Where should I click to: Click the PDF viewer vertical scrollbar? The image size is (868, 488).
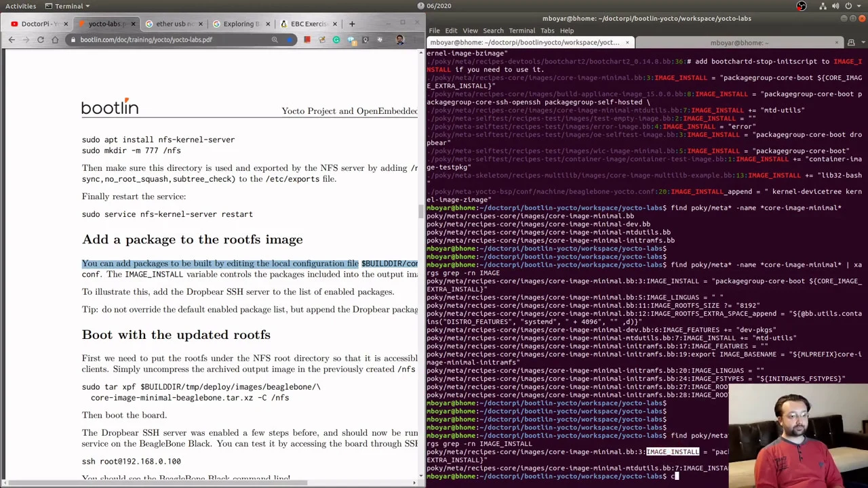pos(421,210)
